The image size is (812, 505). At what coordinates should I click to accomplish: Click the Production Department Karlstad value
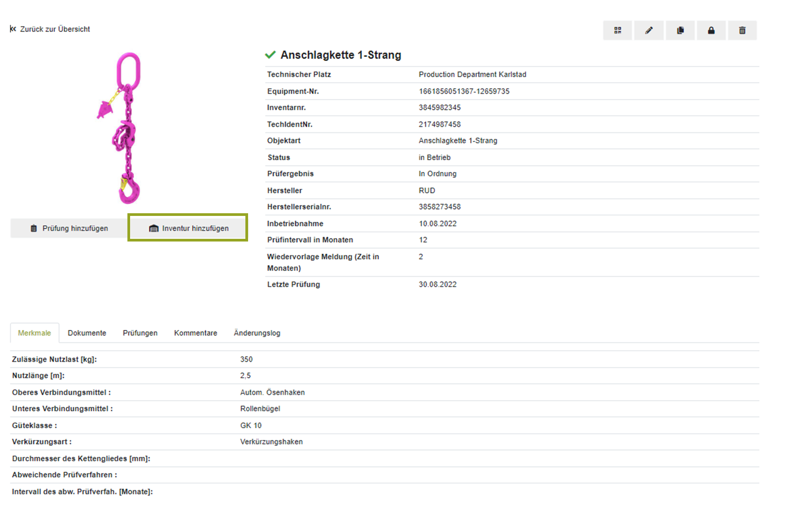[x=472, y=75]
